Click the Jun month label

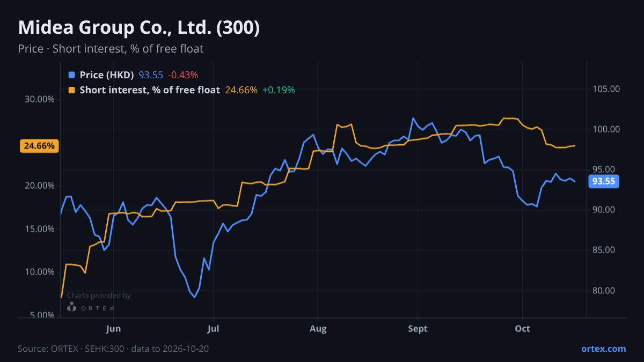pyautogui.click(x=113, y=329)
